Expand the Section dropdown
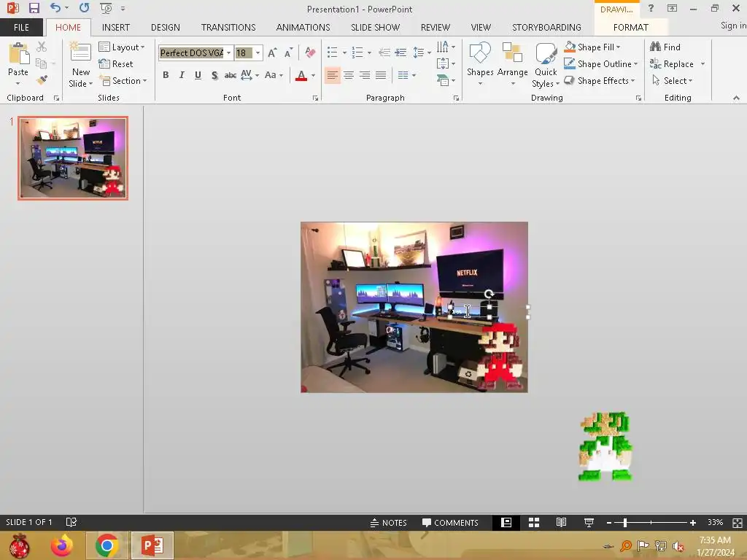 point(123,80)
